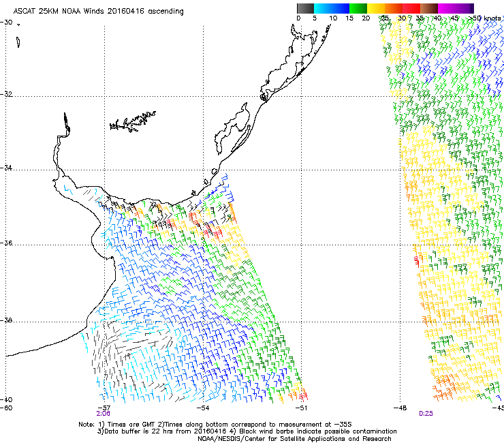Screen dimensions: 504x443
Task: Click the "-57" longitude axis label
Action: point(104,408)
